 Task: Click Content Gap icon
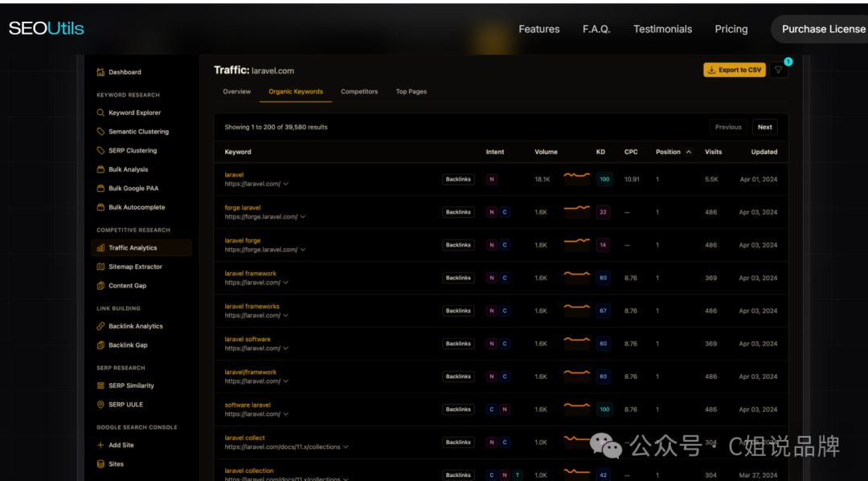pos(100,286)
